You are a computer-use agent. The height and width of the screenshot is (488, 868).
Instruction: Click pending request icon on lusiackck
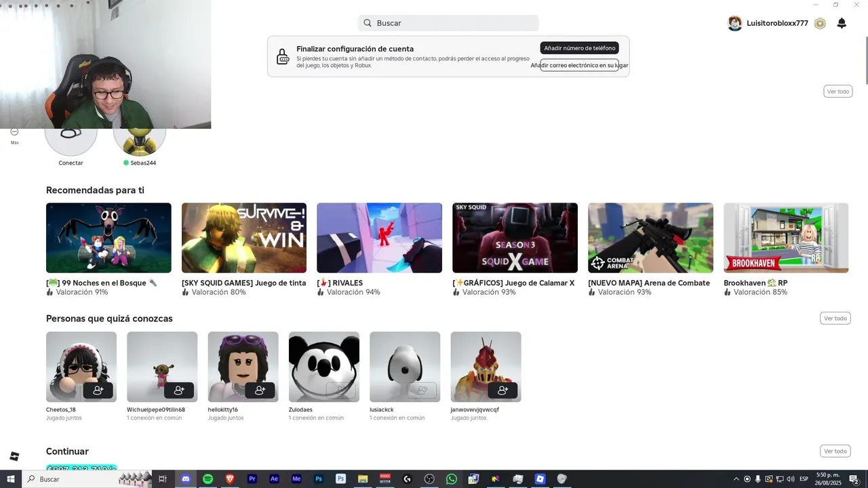point(422,390)
